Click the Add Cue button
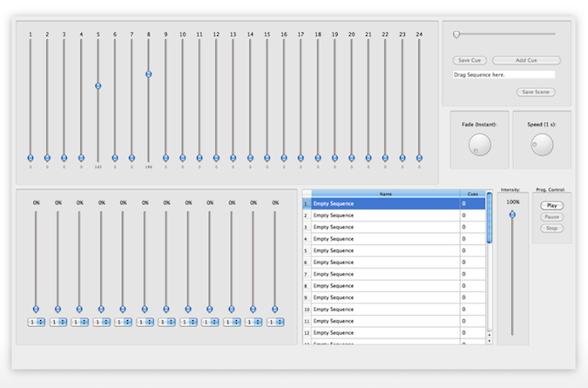This screenshot has width=588, height=388. (x=526, y=60)
